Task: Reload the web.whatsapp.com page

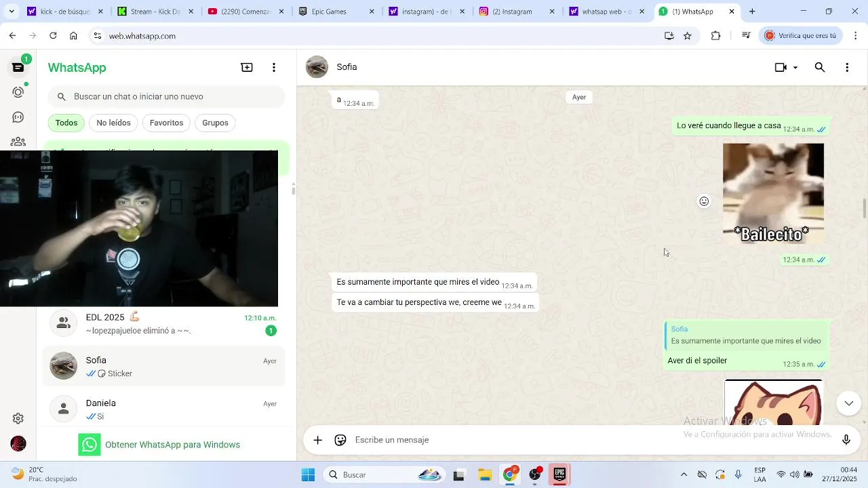Action: [53, 36]
